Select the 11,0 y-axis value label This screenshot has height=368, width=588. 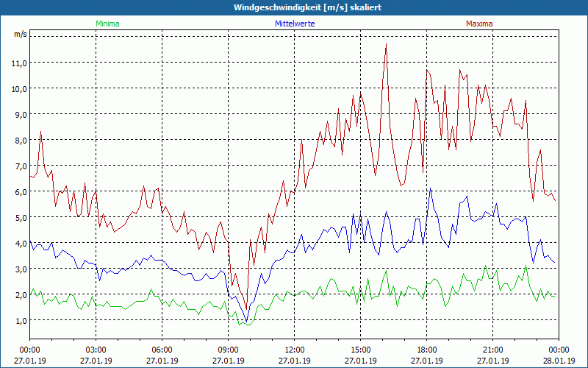[19, 63]
